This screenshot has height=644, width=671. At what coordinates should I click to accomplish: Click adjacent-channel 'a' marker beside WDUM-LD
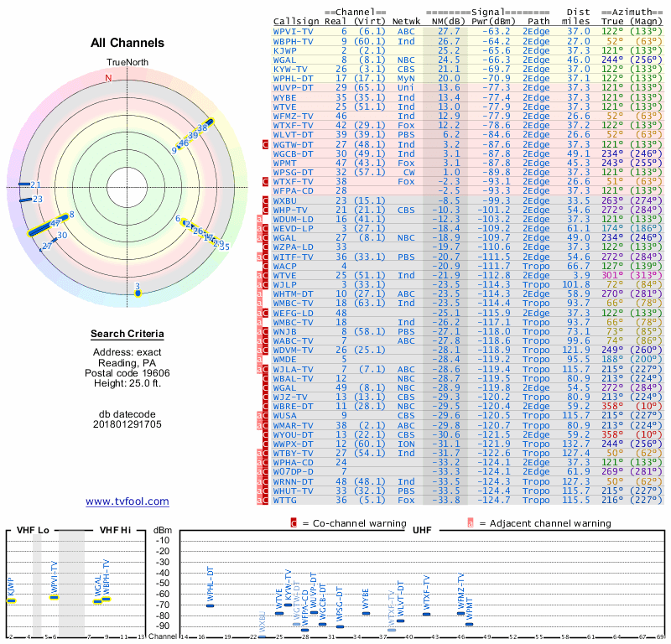pyautogui.click(x=259, y=220)
